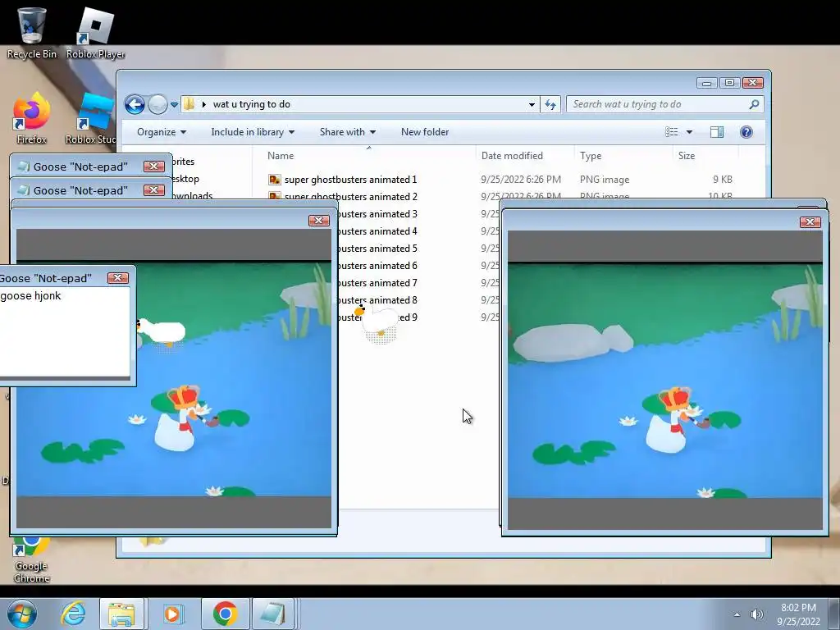Open the notepad goose taskbar item

coord(272,614)
